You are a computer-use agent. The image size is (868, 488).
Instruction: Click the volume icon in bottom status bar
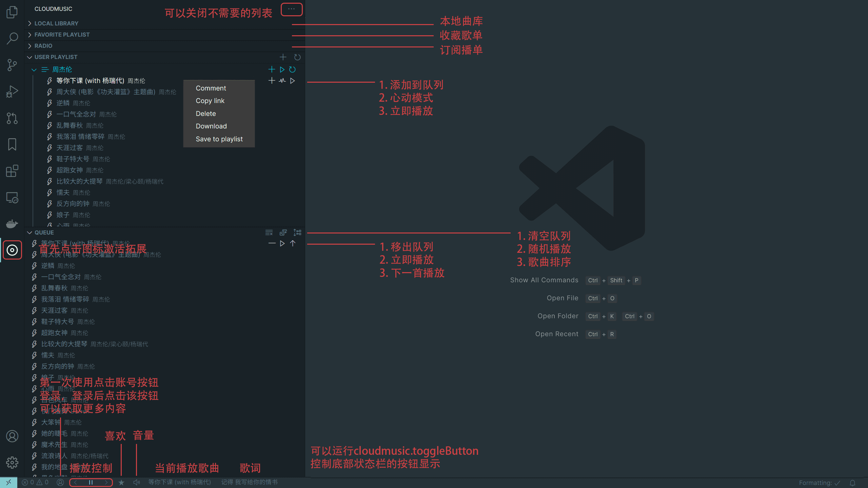(136, 482)
